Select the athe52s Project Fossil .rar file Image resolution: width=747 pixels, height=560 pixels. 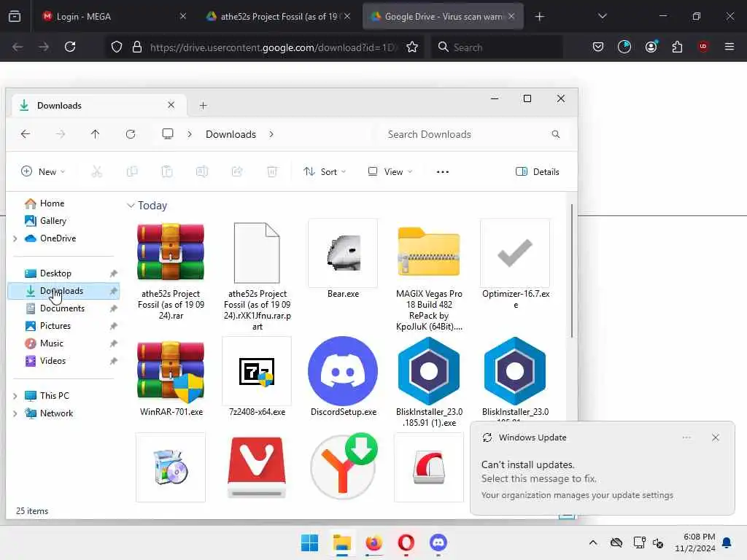(x=171, y=270)
